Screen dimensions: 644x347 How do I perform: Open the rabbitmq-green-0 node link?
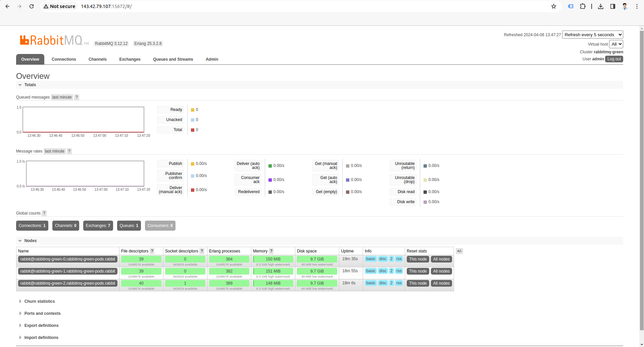[x=67, y=259]
